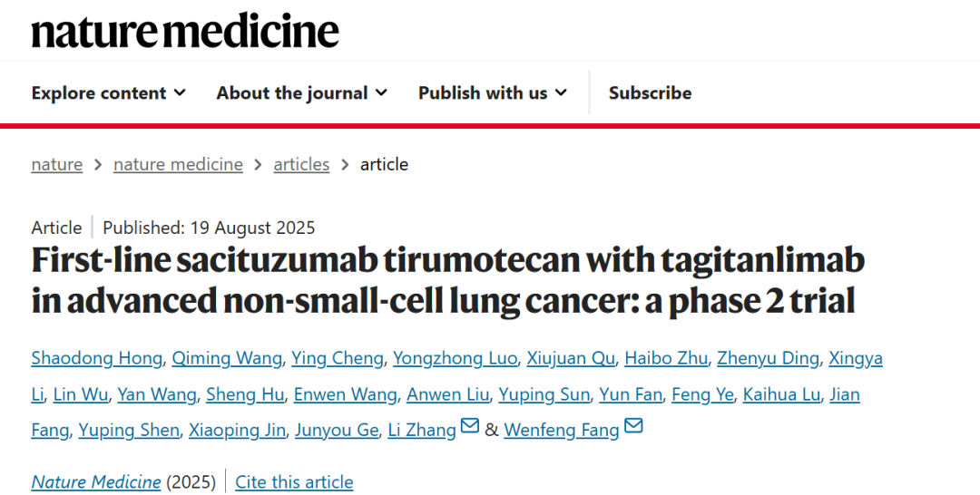Select author Qiming Wang
980x495 pixels.
[228, 358]
